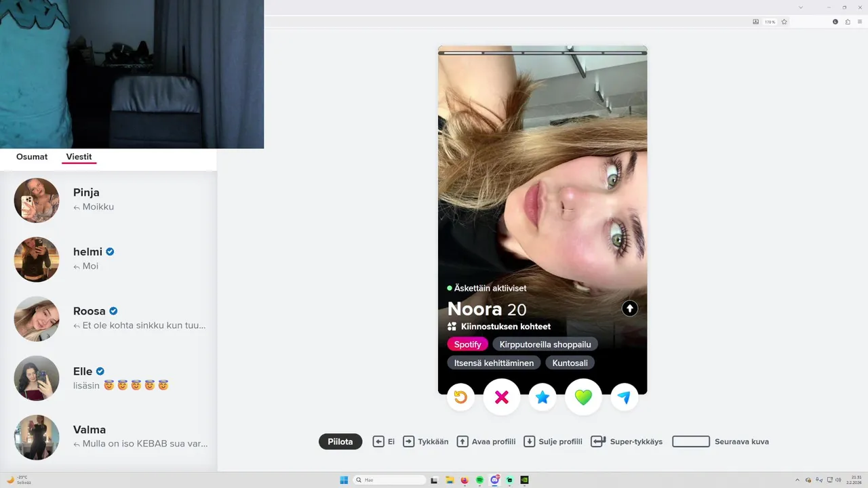Click the rewind (undo) button
The width and height of the screenshot is (868, 488).
[x=460, y=397]
